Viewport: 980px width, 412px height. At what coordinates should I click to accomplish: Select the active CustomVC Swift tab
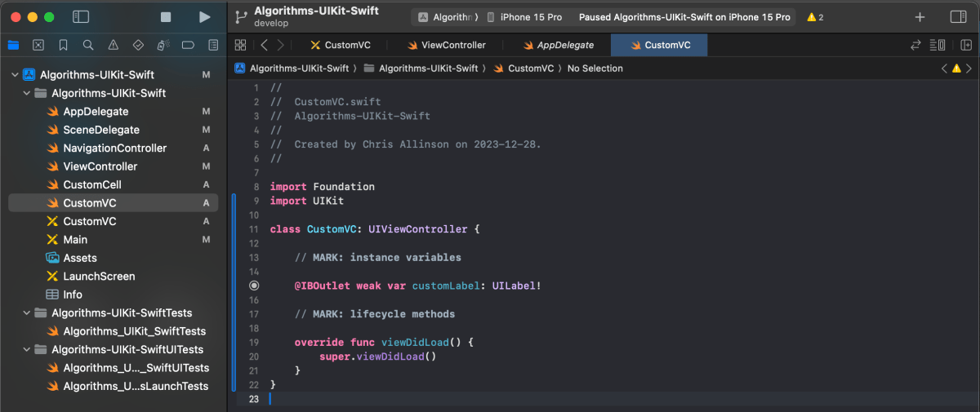(659, 45)
